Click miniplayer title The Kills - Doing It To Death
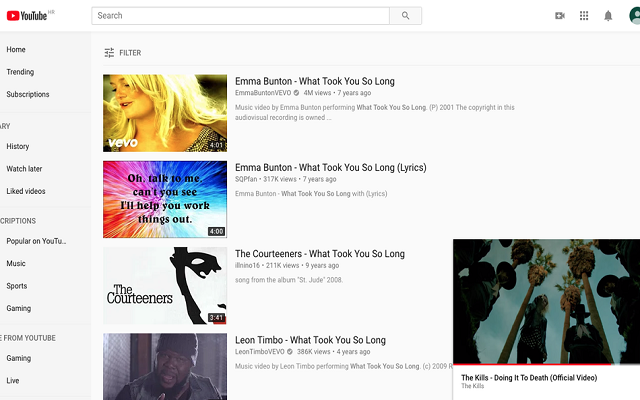Image resolution: width=640 pixels, height=400 pixels. (529, 378)
